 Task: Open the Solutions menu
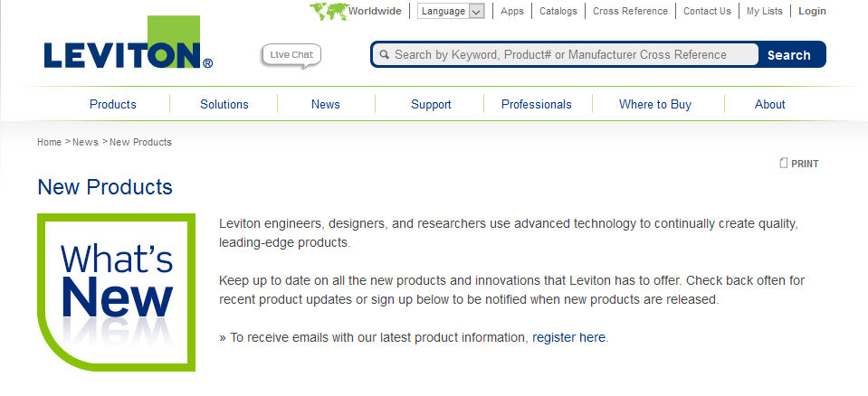click(224, 104)
